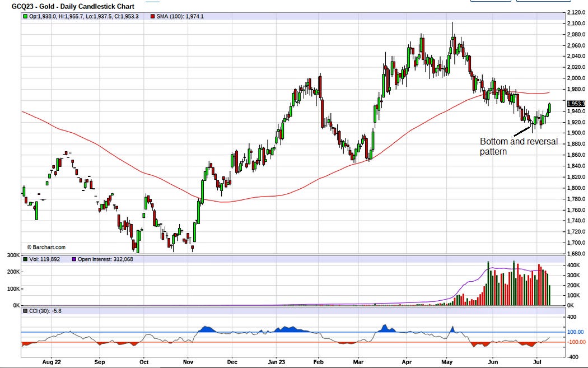
Task: Click the 2,000.0 price axis label
Action: [x=576, y=78]
